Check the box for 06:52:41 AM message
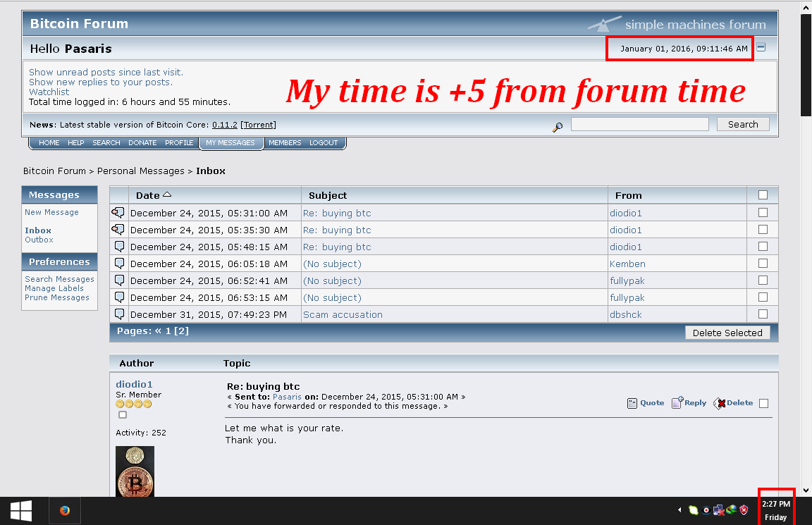The image size is (812, 525). coord(763,280)
